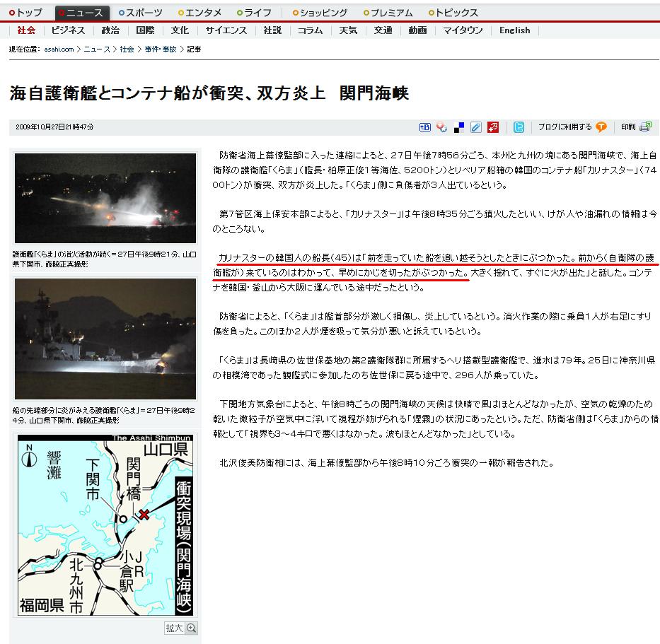Select the 交通 submenu item
660x644 pixels.
coord(383,30)
